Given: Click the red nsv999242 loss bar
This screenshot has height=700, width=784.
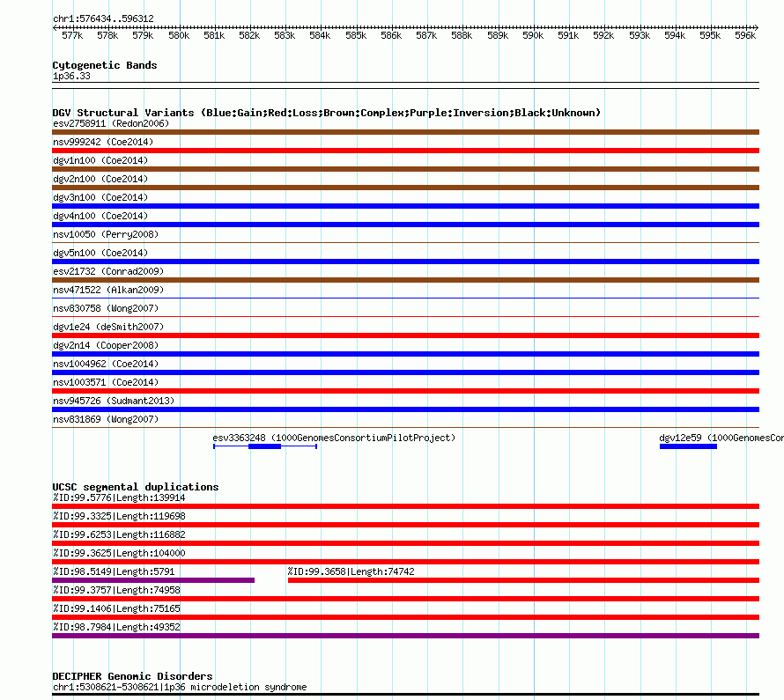Looking at the screenshot, I should click(x=405, y=151).
